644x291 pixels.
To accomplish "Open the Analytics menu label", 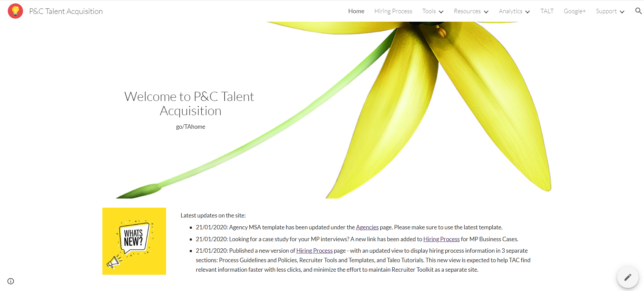I will click(510, 11).
